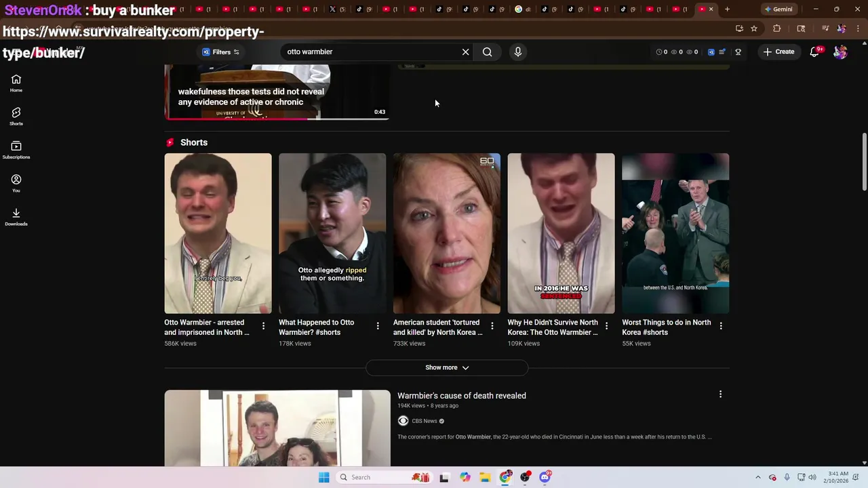Screen dimensions: 868x488
Task: Click the trophy extension icon
Action: click(x=738, y=52)
